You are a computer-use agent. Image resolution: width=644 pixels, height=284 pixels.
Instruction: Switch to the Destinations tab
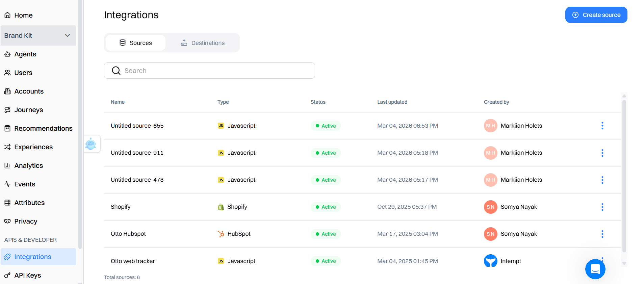tap(203, 43)
